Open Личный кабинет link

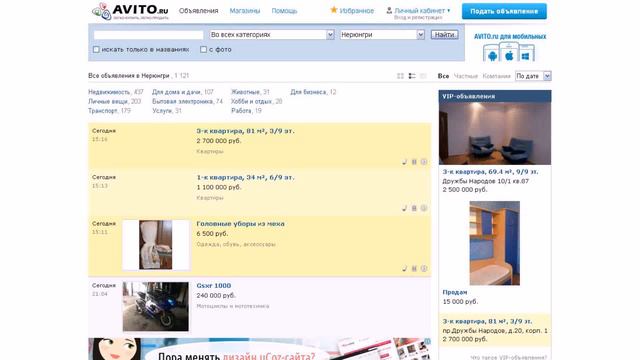(419, 11)
